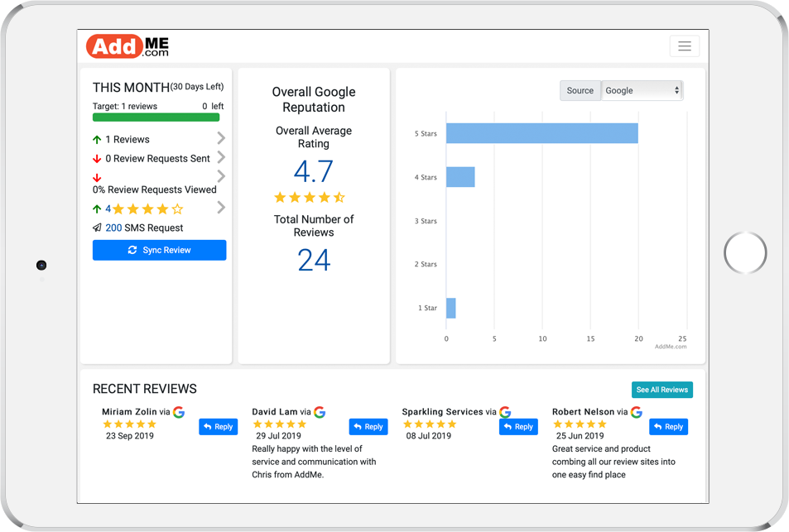Viewport: 789px width, 532px height.
Task: Click Google icon beside Miriam Zolin
Action: click(179, 412)
